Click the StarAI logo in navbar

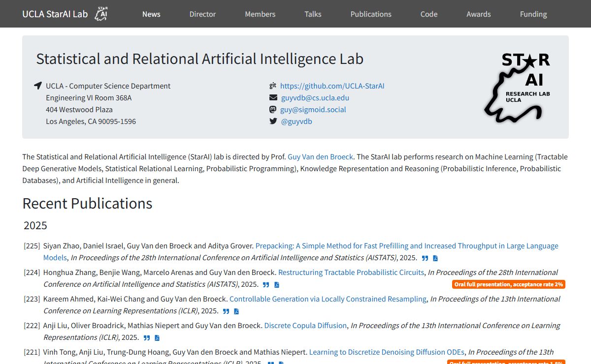(101, 14)
